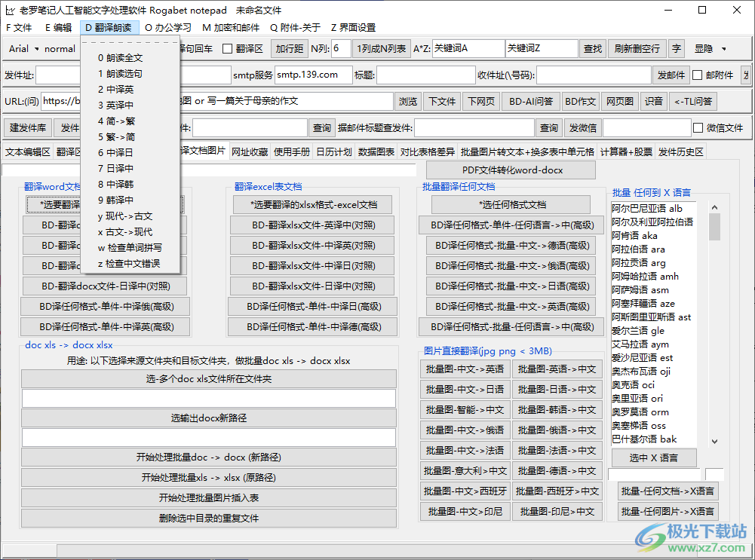This screenshot has width=755, height=560.
Task: Click the BD-AI问答 button
Action: 534,100
